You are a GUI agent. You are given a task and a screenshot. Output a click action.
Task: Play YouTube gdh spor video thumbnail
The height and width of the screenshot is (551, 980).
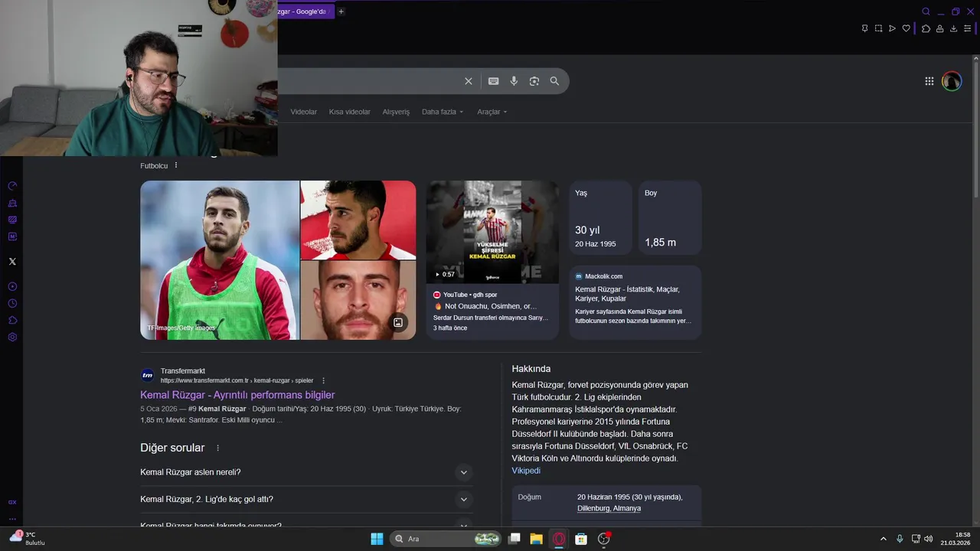pyautogui.click(x=492, y=232)
